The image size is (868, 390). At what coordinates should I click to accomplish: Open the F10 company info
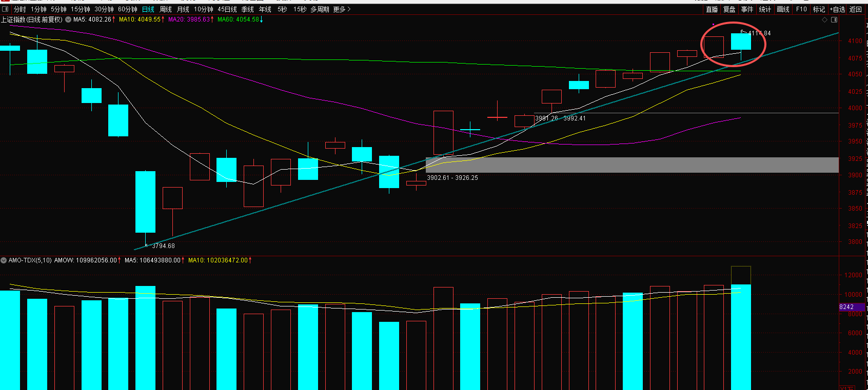click(x=801, y=9)
